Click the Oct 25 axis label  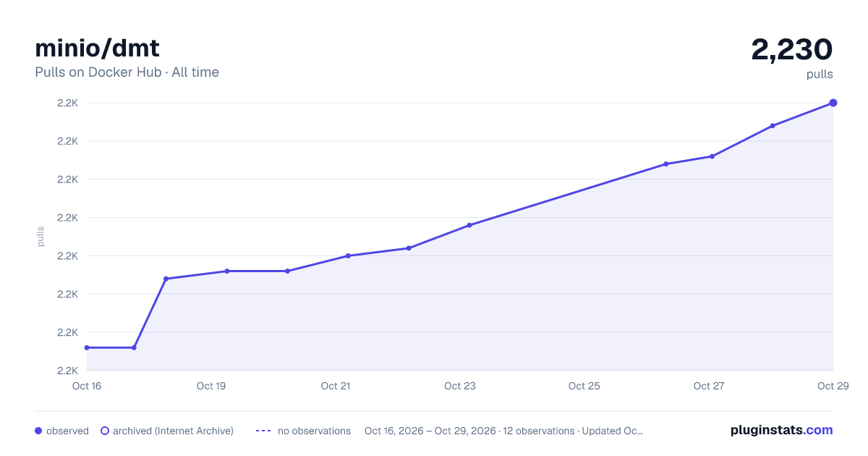[x=584, y=386]
